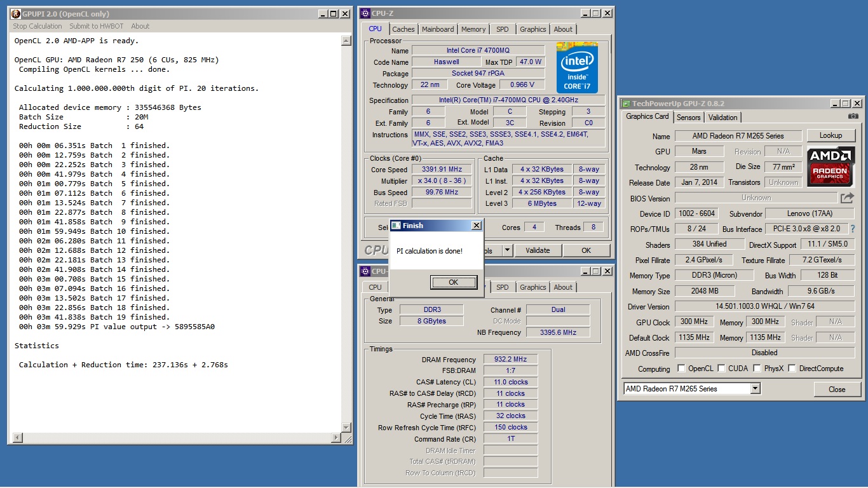Click the GPU-Z Name field AMD Radeon R7 M265 Series
The width and height of the screenshot is (868, 488).
point(738,136)
